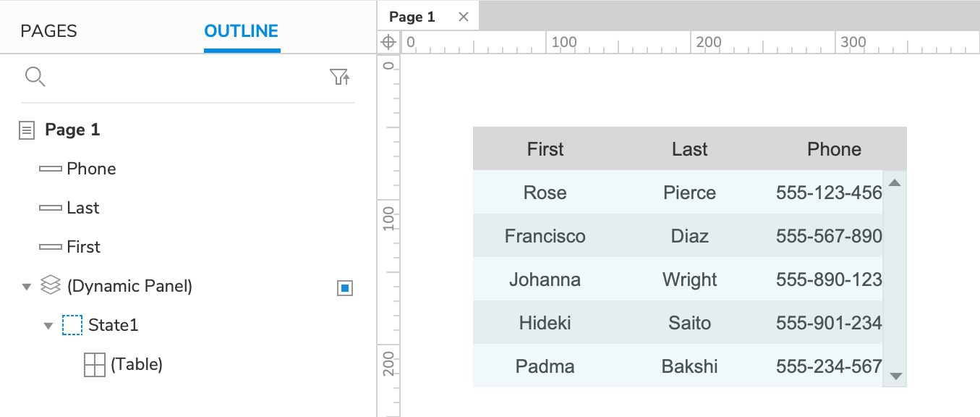980x417 pixels.
Task: Select the Dynamic Panel layers icon
Action: [x=50, y=285]
